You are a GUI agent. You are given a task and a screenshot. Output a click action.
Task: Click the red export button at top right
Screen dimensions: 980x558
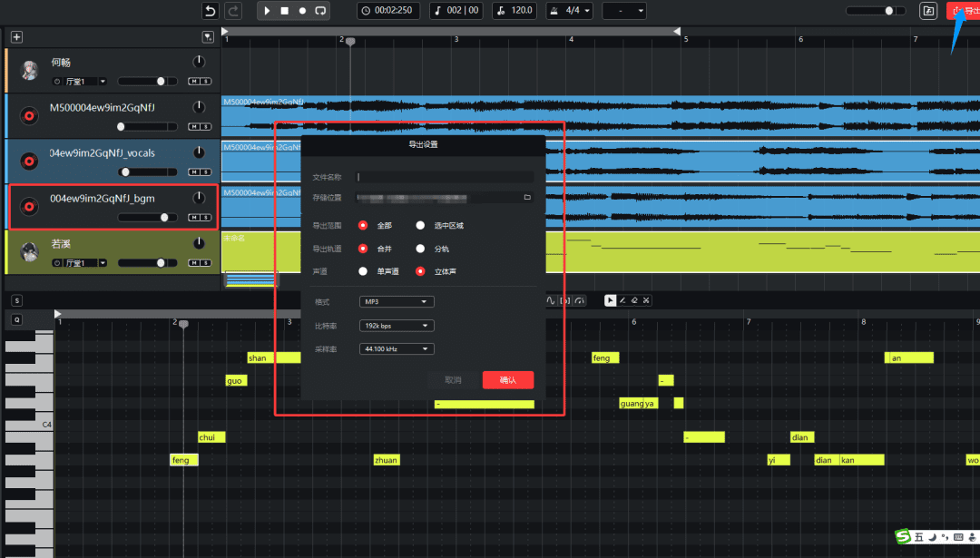coord(963,11)
